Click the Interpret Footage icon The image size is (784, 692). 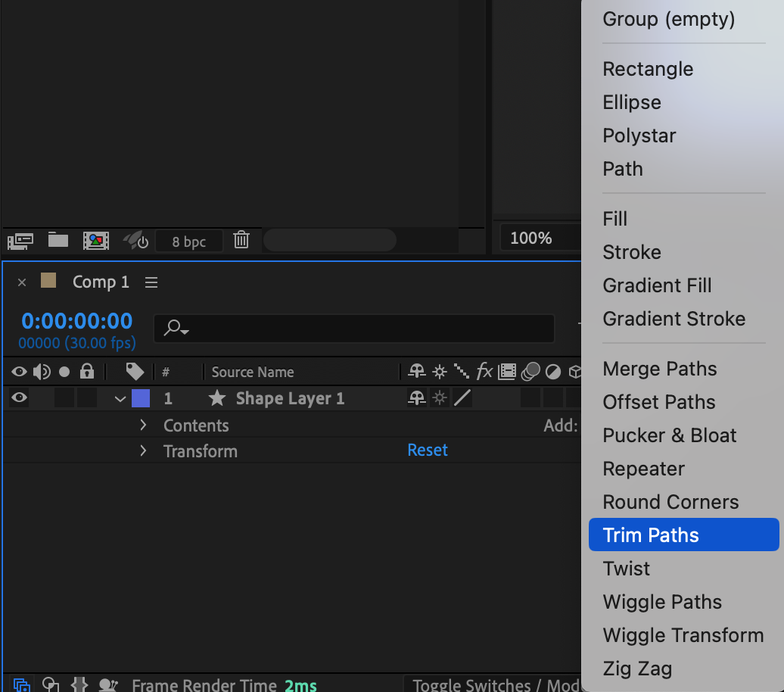click(x=20, y=241)
